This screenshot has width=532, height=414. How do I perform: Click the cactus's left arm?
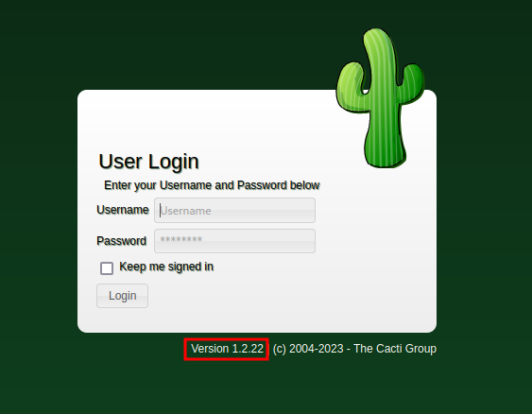[x=352, y=88]
